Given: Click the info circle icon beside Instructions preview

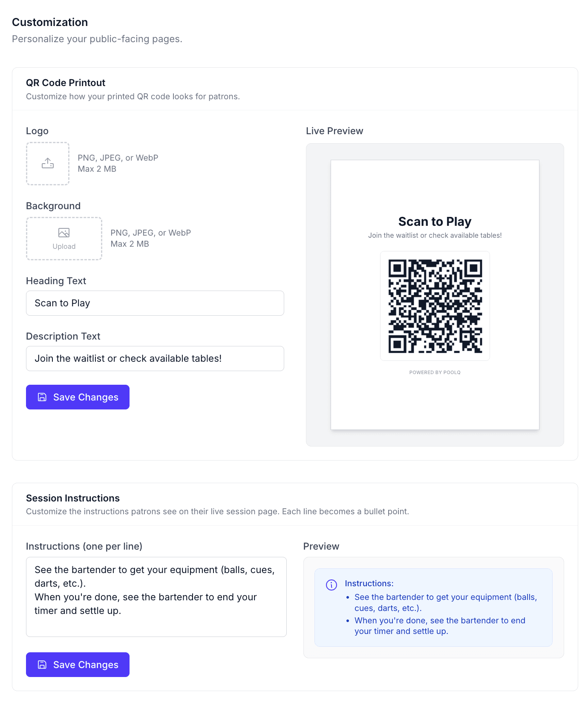Looking at the screenshot, I should click(x=331, y=585).
